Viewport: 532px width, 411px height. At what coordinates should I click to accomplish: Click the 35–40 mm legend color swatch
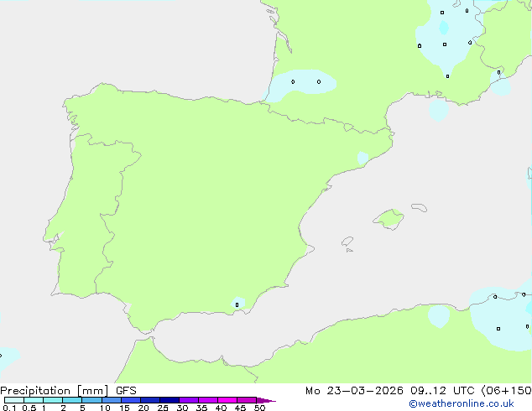click(x=208, y=400)
